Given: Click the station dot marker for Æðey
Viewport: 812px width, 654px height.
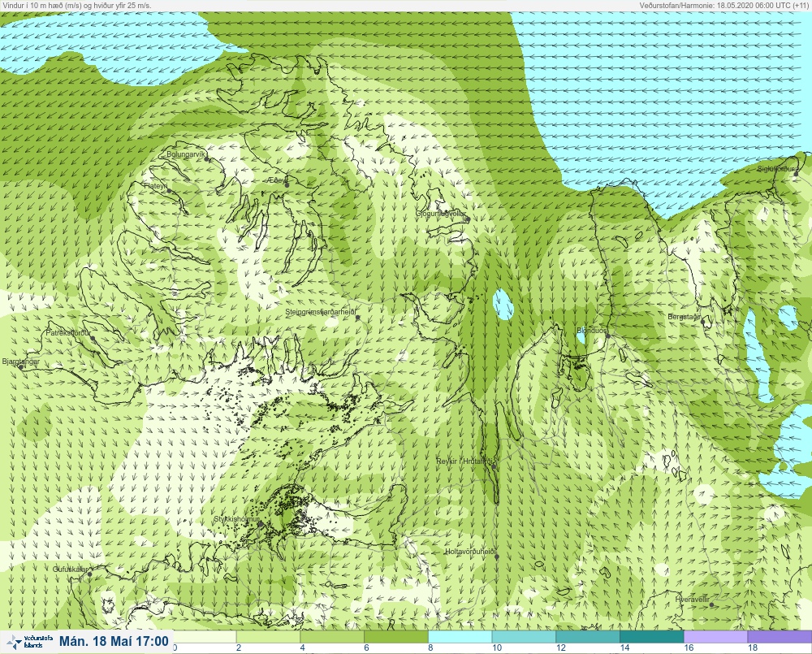Looking at the screenshot, I should point(287,185).
